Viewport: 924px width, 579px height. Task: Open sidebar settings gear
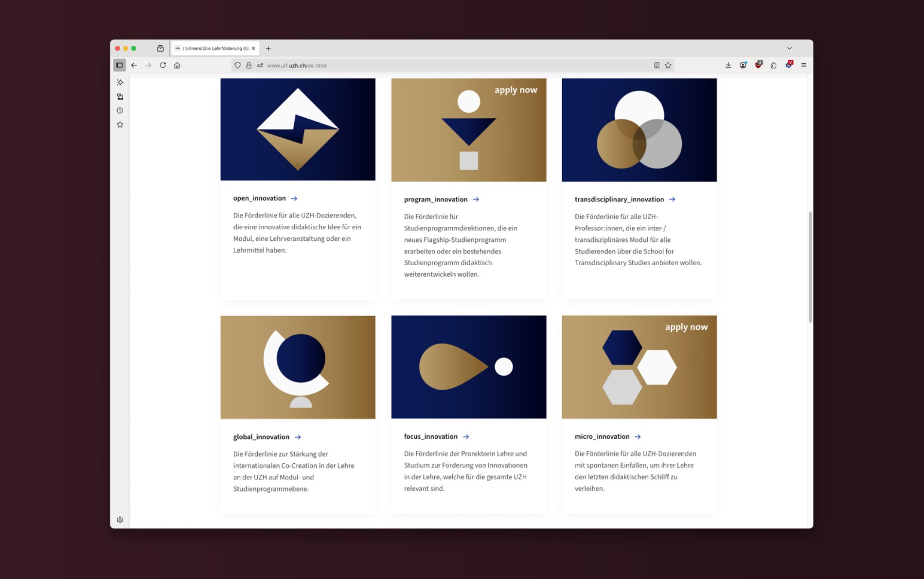tap(120, 520)
